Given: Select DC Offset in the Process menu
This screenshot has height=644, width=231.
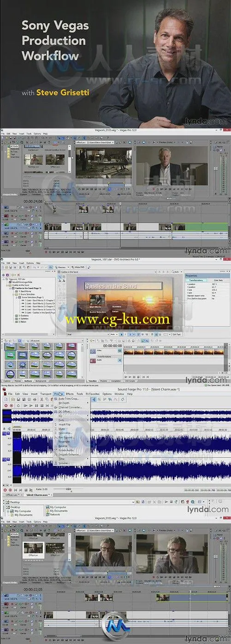Looking at the screenshot, I should (x=65, y=412).
